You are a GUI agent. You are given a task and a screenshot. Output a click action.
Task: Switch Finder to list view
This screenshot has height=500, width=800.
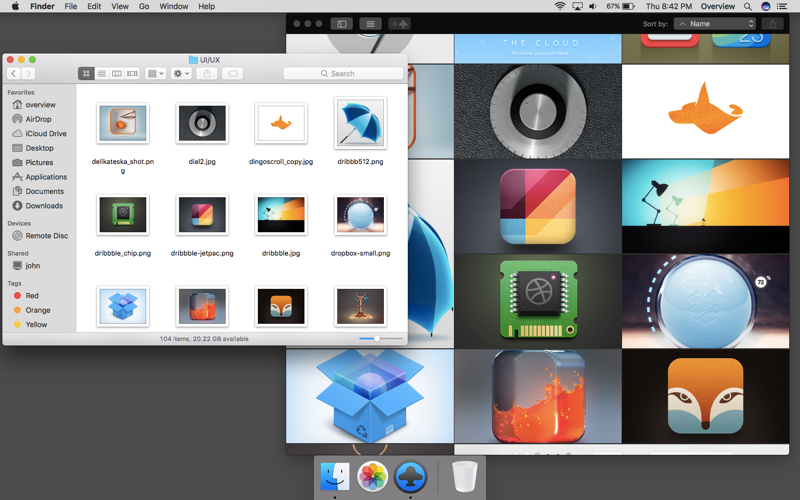(x=102, y=74)
